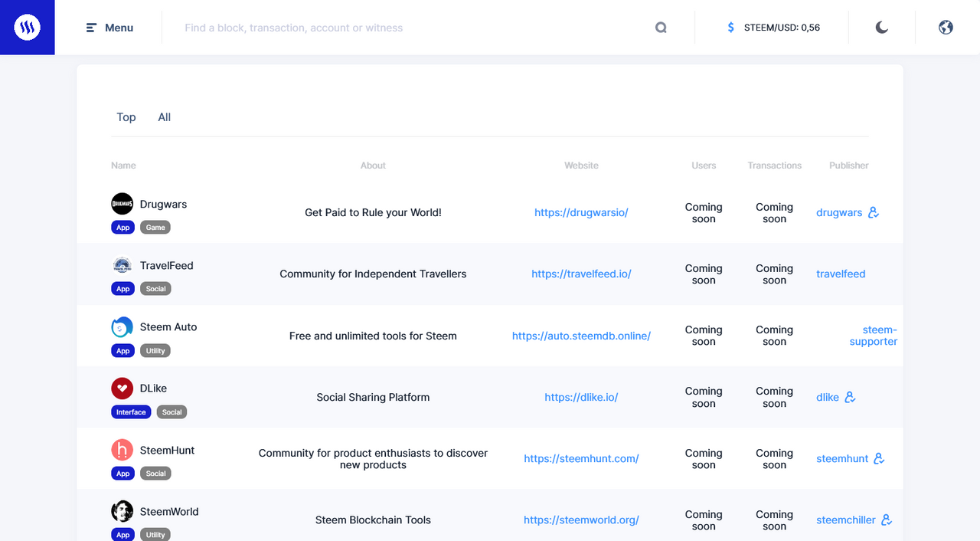The height and width of the screenshot is (541, 980).
Task: Click the DLike heart logo
Action: [x=122, y=389]
